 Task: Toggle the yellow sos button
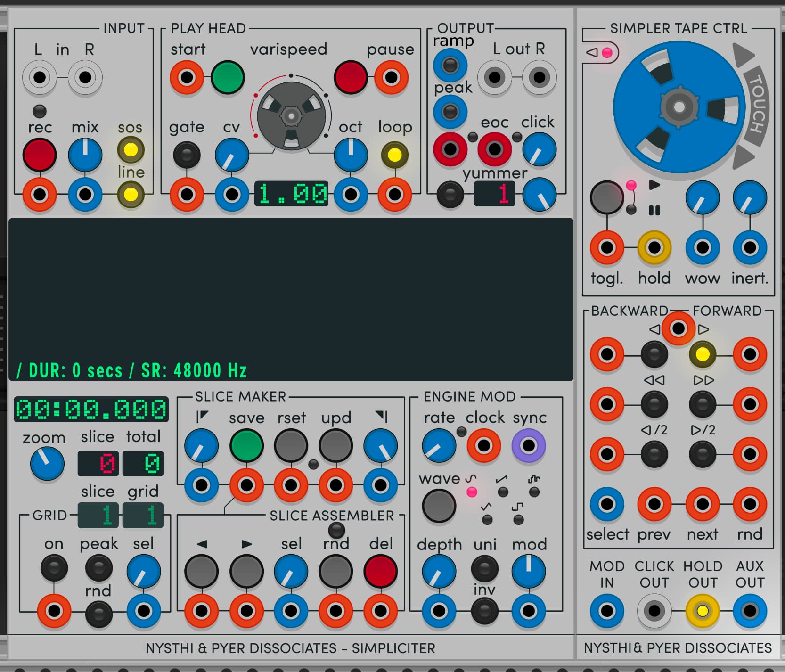pyautogui.click(x=131, y=150)
